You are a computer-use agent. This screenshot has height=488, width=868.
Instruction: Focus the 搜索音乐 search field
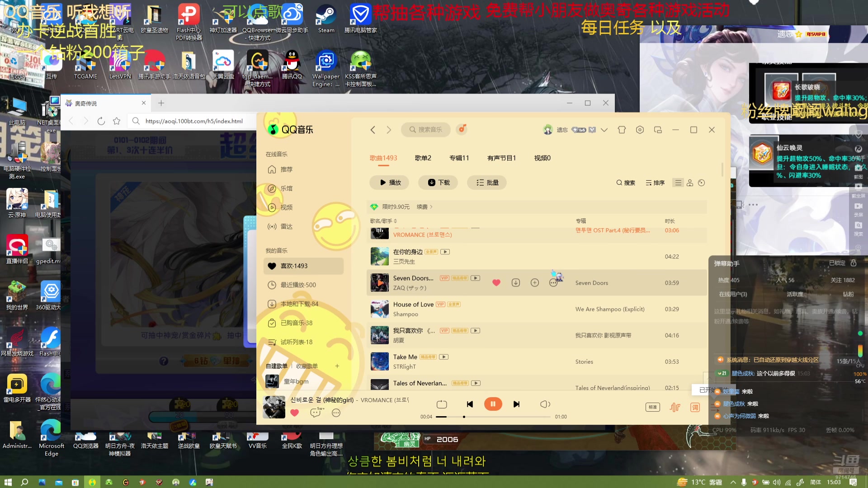[426, 130]
